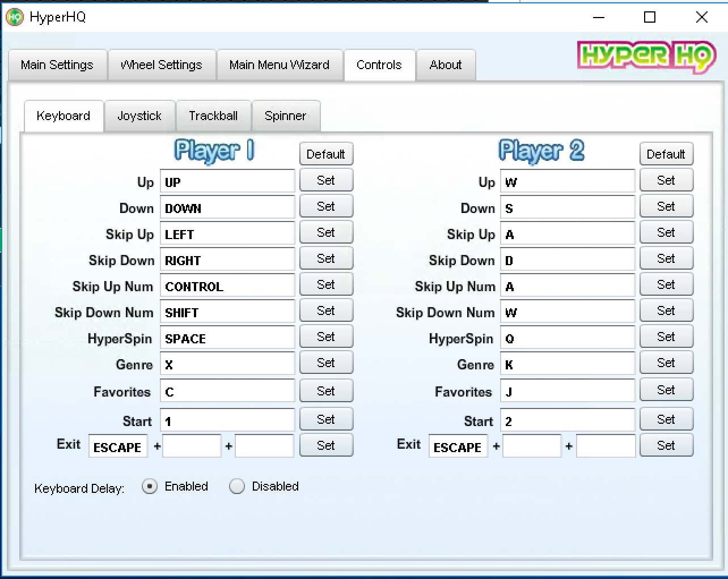Image resolution: width=728 pixels, height=579 pixels.
Task: Click Player 1 third Exit key field
Action: point(264,446)
